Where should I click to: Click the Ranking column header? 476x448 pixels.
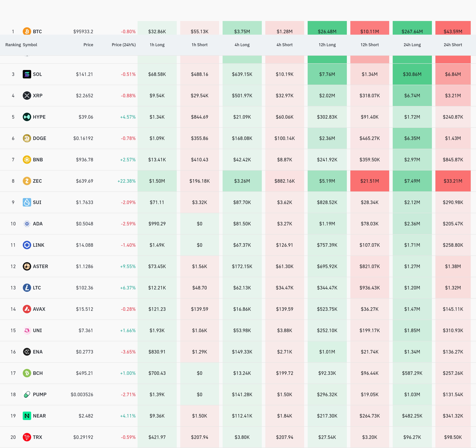point(13,45)
